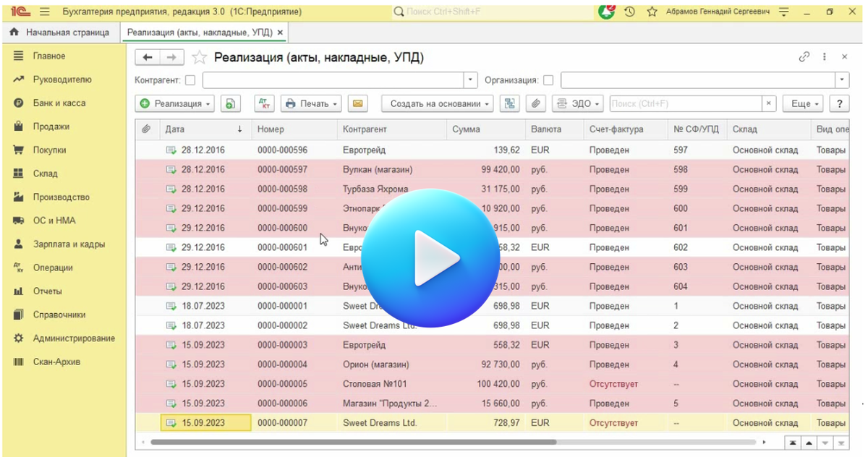Expand the Контрагент filter dropdown arrow

tap(472, 80)
